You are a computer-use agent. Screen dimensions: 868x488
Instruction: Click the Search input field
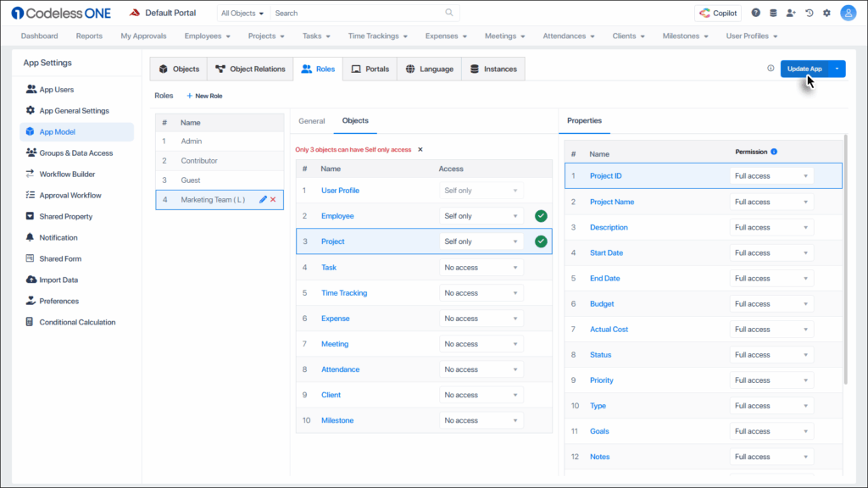pyautogui.click(x=357, y=13)
